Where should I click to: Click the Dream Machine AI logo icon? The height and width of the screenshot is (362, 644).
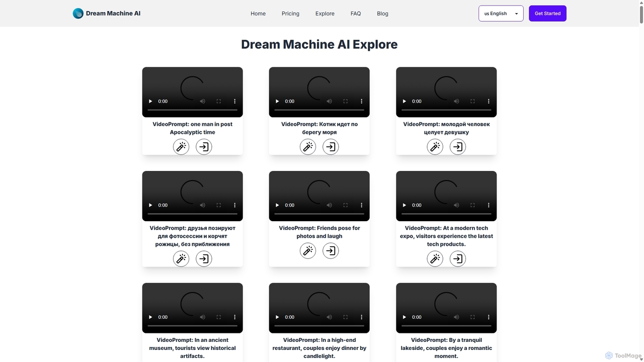pos(78,14)
